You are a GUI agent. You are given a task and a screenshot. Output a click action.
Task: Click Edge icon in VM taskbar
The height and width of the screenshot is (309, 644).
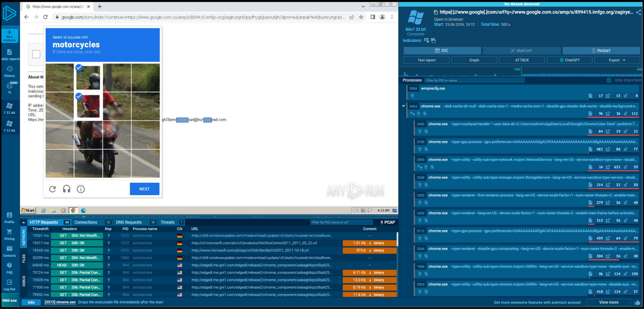pos(84,210)
